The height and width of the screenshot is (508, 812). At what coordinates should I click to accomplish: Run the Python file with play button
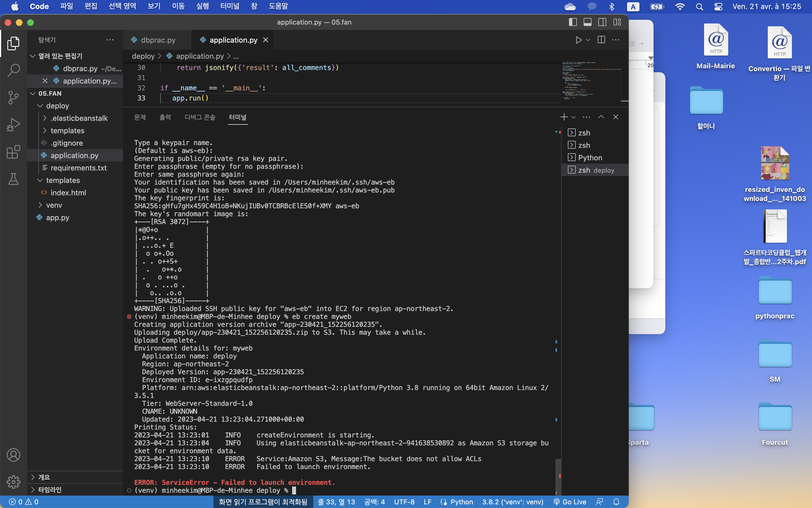click(x=579, y=40)
